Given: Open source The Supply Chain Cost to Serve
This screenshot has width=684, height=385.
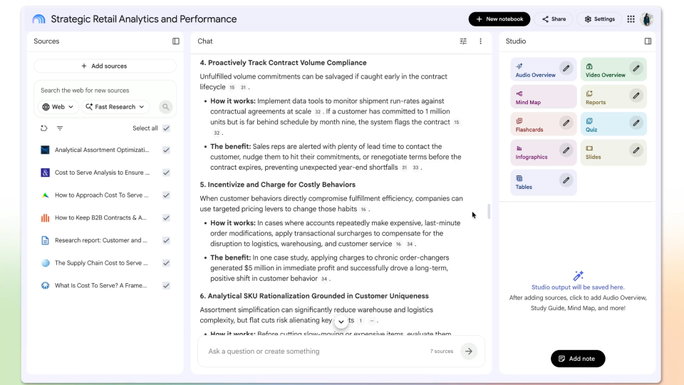Looking at the screenshot, I should click(101, 263).
